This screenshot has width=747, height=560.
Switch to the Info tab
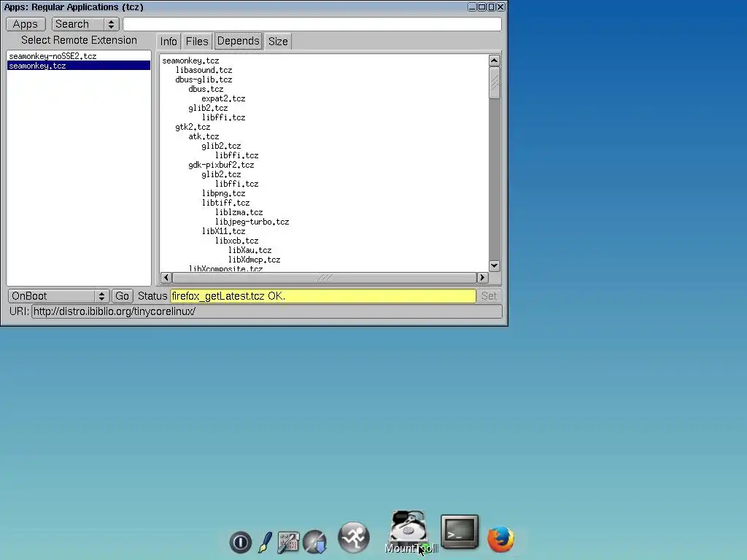[x=169, y=42]
